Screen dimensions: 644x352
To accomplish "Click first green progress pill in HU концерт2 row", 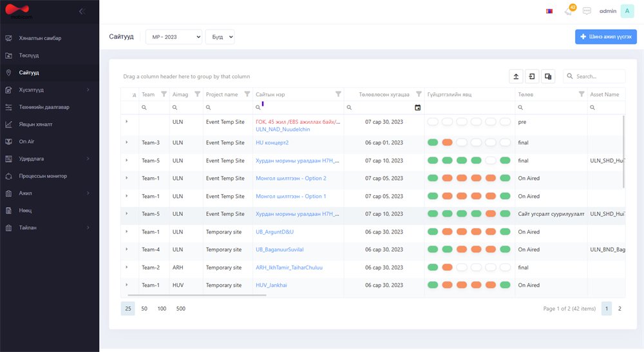I will (433, 142).
